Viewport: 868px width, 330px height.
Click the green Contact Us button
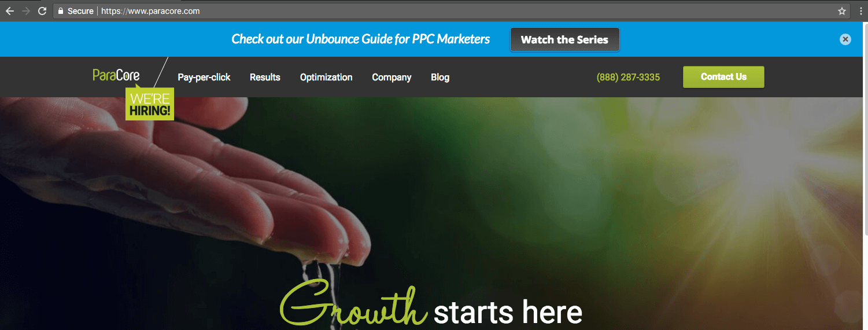tap(723, 77)
